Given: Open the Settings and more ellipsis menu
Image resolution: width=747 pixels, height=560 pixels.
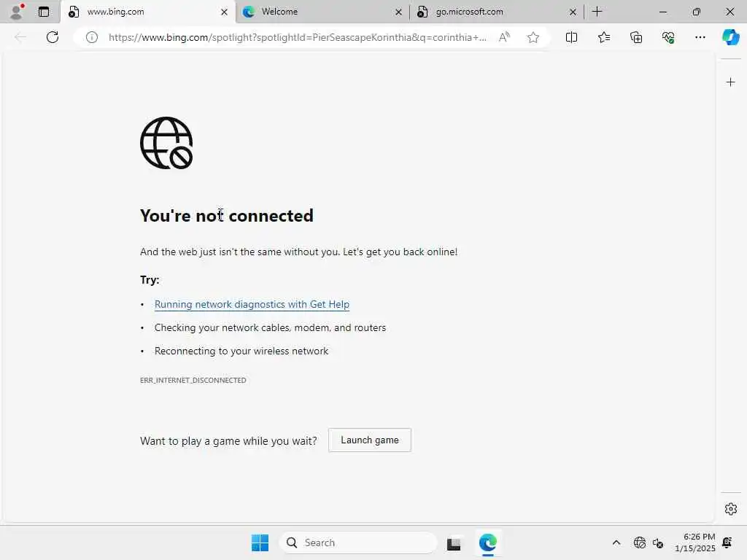Looking at the screenshot, I should [700, 37].
